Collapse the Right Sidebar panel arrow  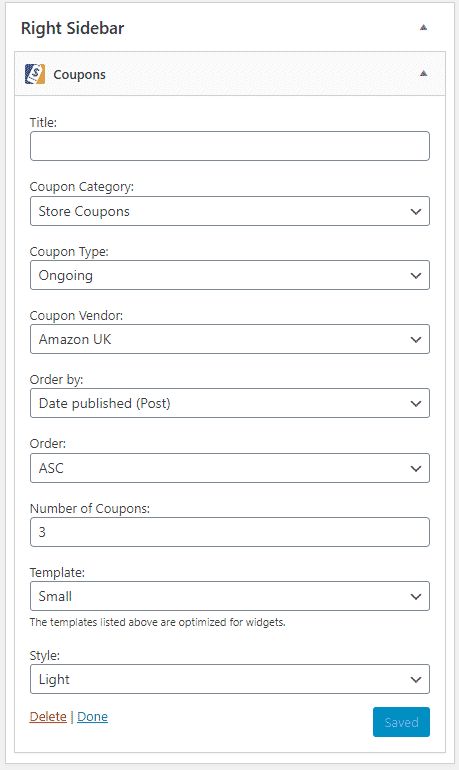423,28
